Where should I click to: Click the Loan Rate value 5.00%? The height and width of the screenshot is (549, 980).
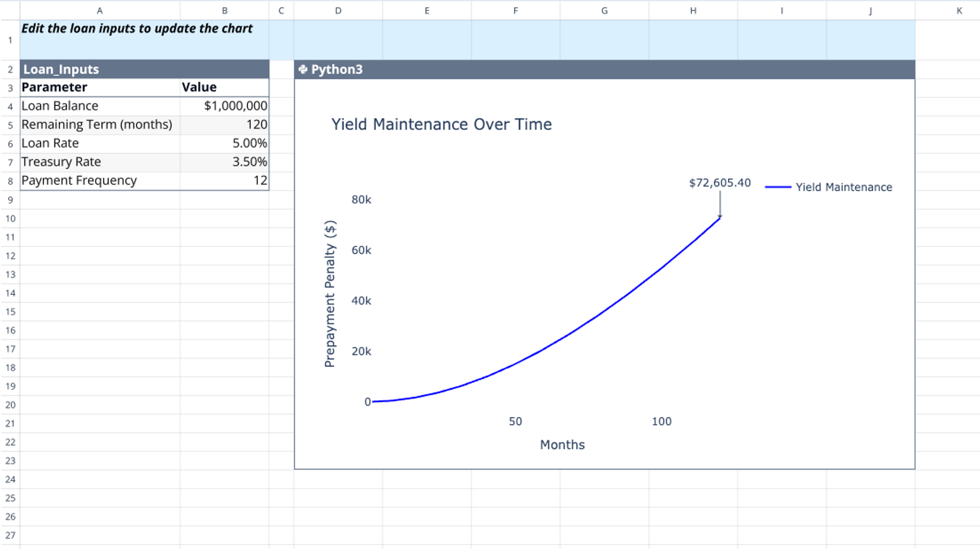[x=224, y=143]
